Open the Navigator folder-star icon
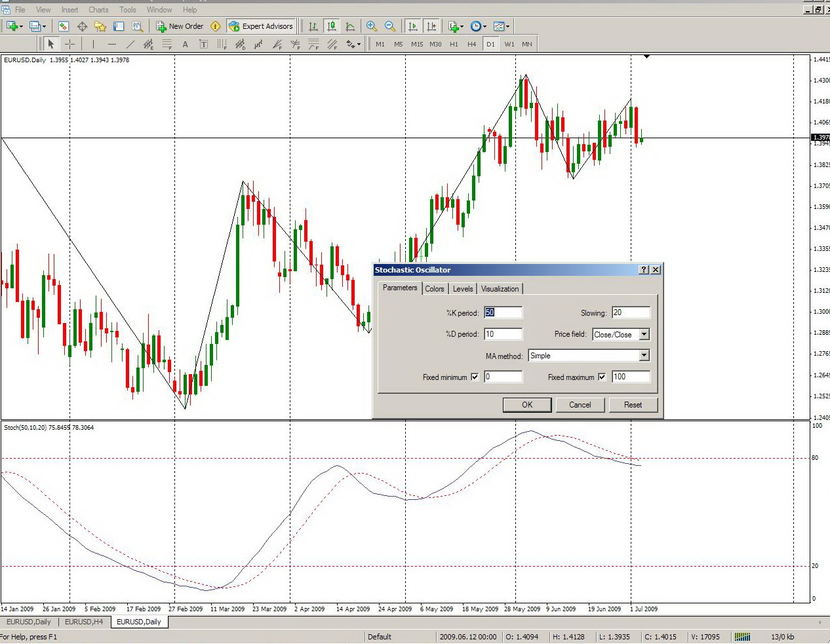 [x=100, y=26]
